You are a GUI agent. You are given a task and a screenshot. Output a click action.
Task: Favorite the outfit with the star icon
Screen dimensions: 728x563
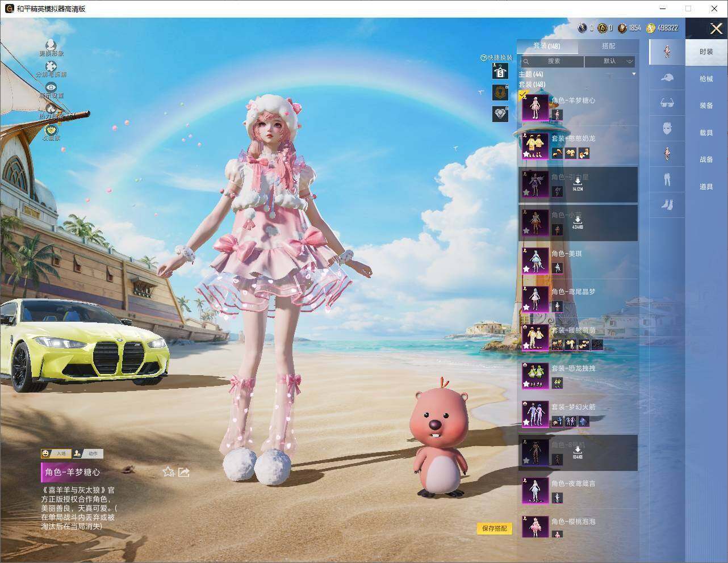[x=168, y=472]
